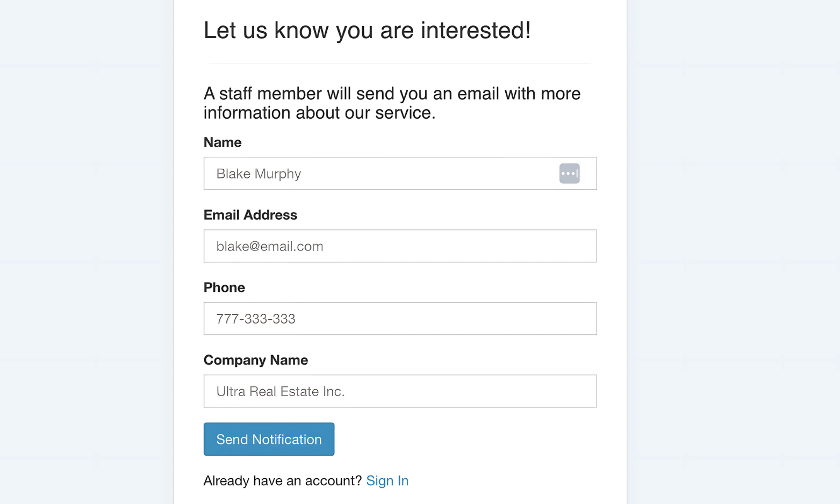Screen dimensions: 840x504
Task: Click the "information about our service." text line
Action: 319,113
